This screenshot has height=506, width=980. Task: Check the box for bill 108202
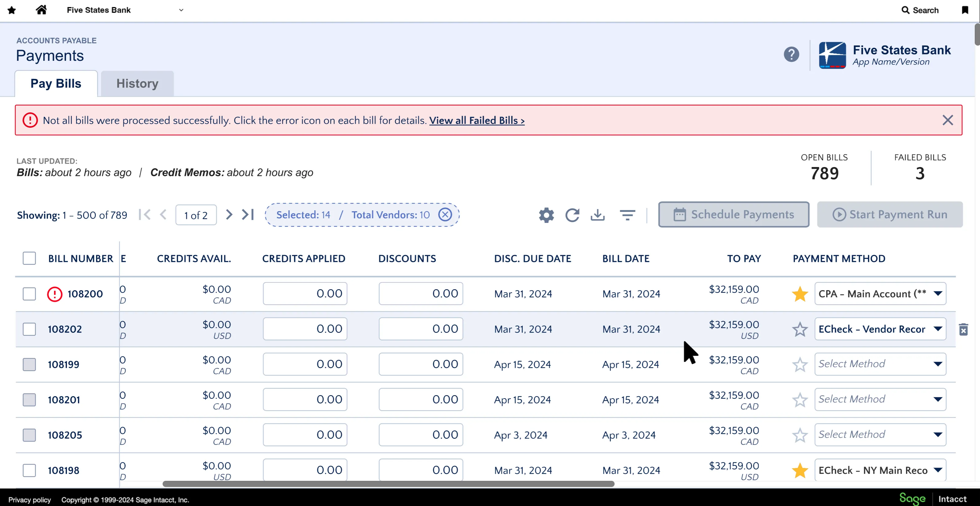[29, 329]
